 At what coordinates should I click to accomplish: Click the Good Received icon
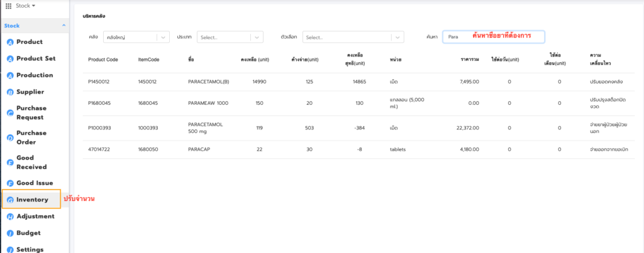pos(10,163)
